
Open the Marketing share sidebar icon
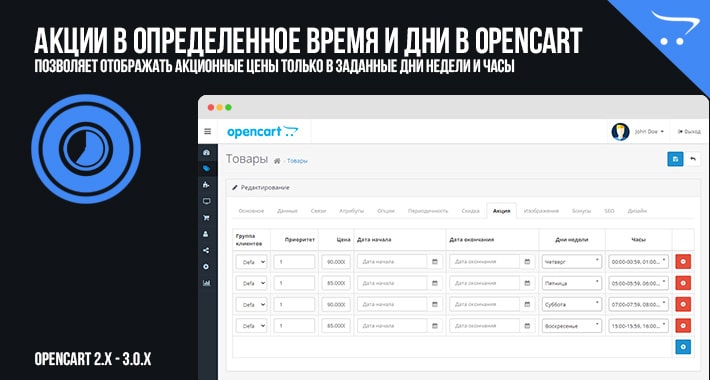coord(206,250)
